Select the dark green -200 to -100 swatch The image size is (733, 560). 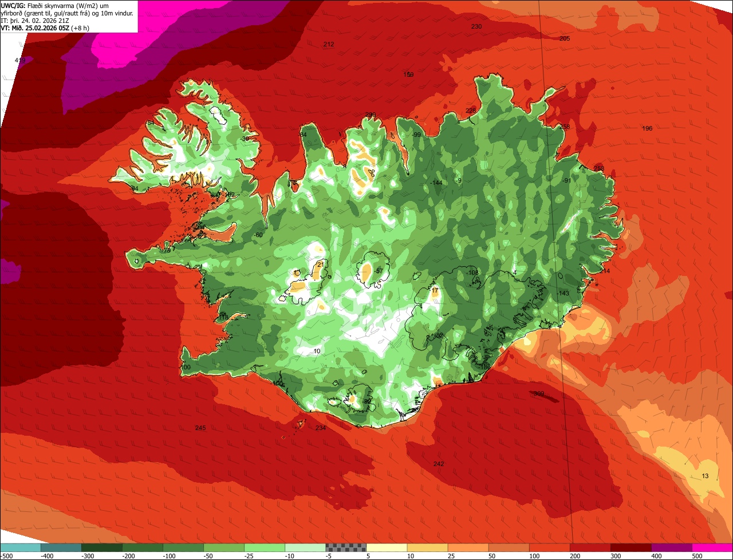143,547
